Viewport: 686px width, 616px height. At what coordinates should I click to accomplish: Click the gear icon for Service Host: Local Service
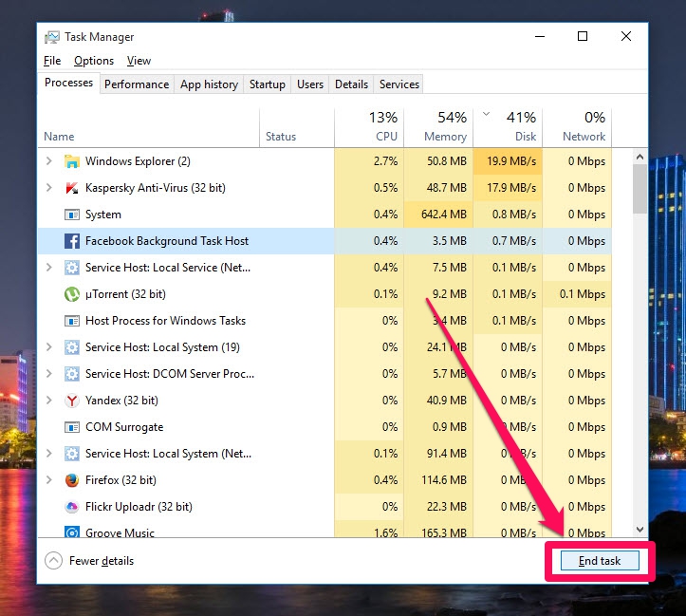(72, 268)
